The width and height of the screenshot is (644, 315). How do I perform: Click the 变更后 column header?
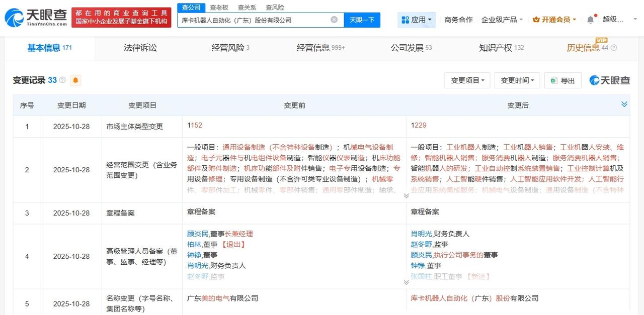click(x=518, y=105)
